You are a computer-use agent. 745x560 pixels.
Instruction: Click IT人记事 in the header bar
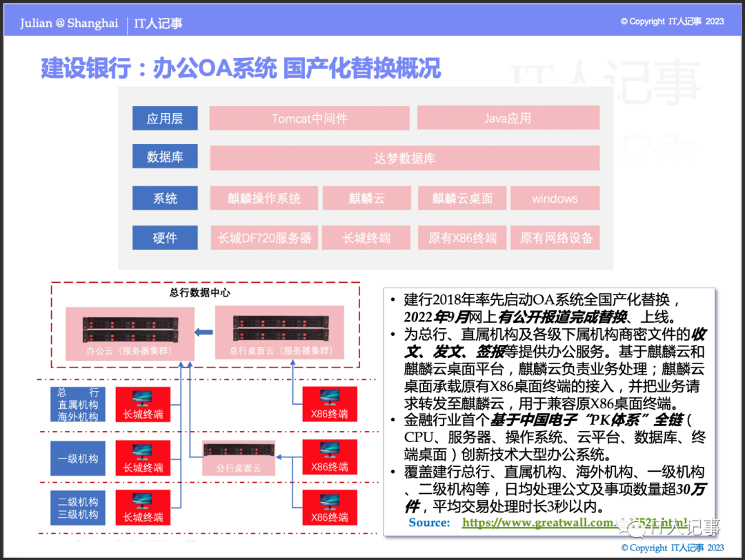[x=158, y=23]
